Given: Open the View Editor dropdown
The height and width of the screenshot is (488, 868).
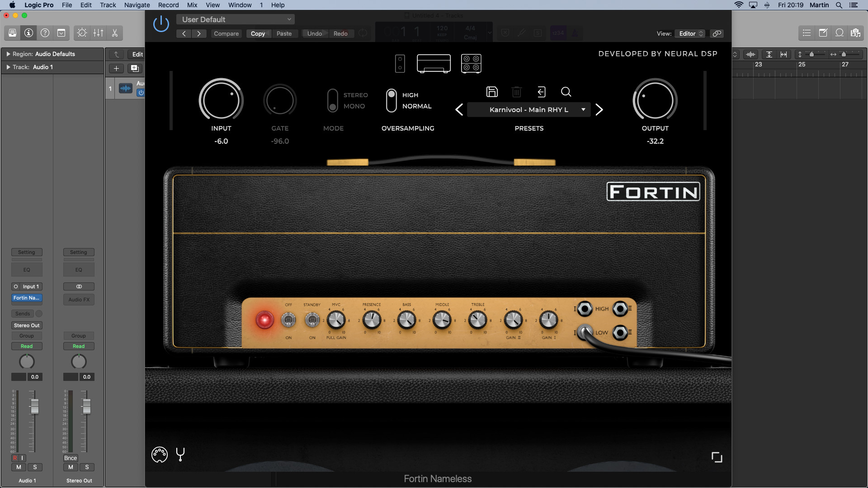Looking at the screenshot, I should [690, 33].
